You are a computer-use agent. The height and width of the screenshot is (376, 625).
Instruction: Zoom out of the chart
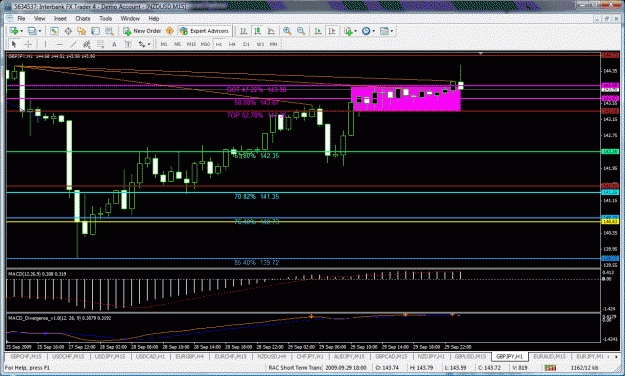[x=301, y=31]
